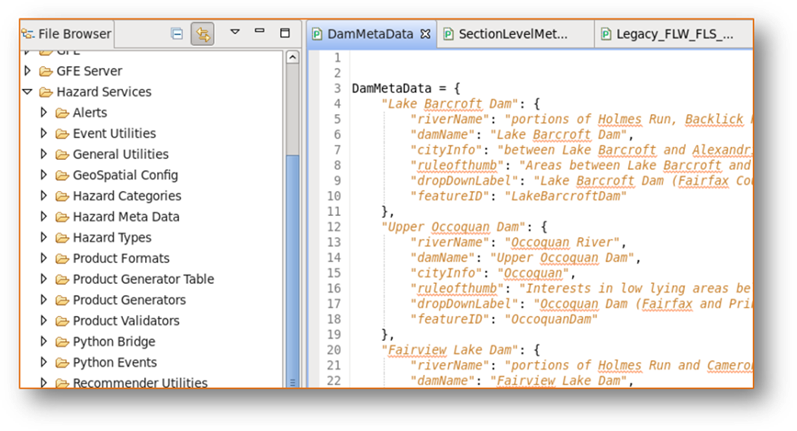Select Product Generator Table tree item
The width and height of the screenshot is (797, 431).
143,279
